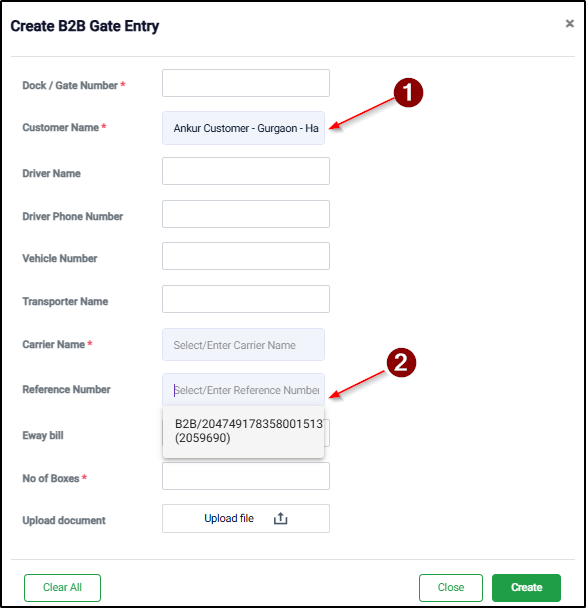Click the Create B2B Gate Entry title
Screen dimensions: 586x608
(x=85, y=26)
